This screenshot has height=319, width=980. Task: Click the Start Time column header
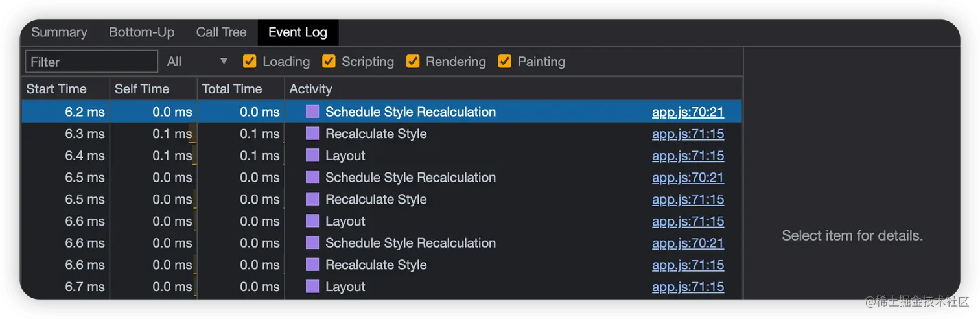coord(56,89)
